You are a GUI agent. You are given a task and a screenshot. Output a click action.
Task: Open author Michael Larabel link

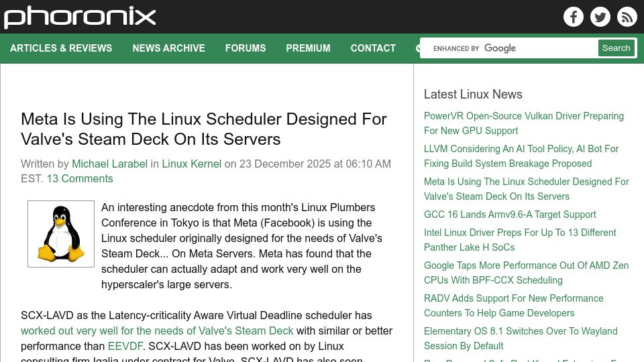pos(109,164)
